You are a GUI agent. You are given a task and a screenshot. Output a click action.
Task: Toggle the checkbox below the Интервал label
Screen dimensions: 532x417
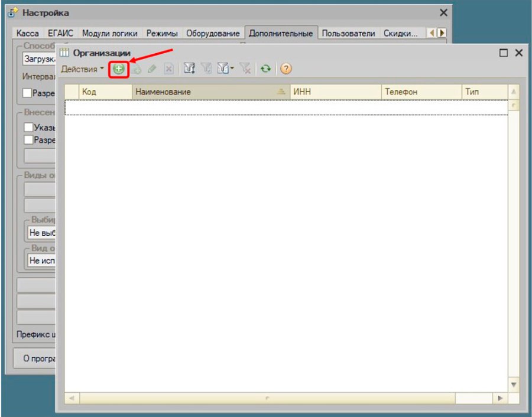27,93
